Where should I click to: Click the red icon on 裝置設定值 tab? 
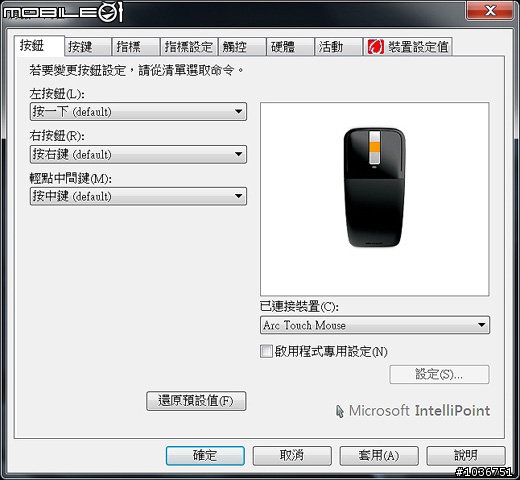click(x=376, y=47)
